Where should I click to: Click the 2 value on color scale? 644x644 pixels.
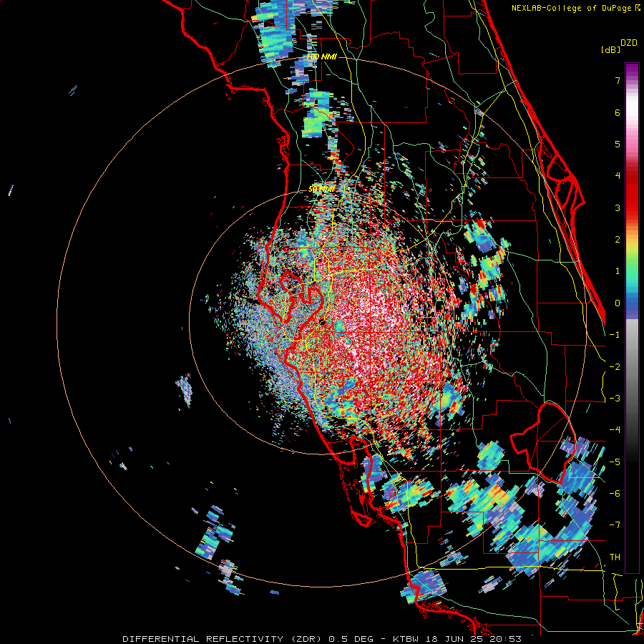point(618,240)
